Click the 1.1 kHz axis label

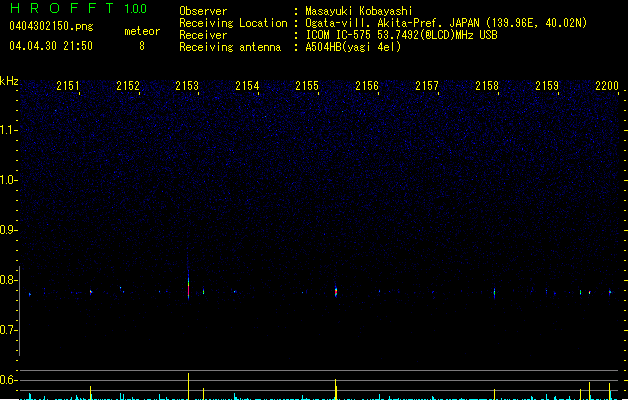[x=8, y=130]
